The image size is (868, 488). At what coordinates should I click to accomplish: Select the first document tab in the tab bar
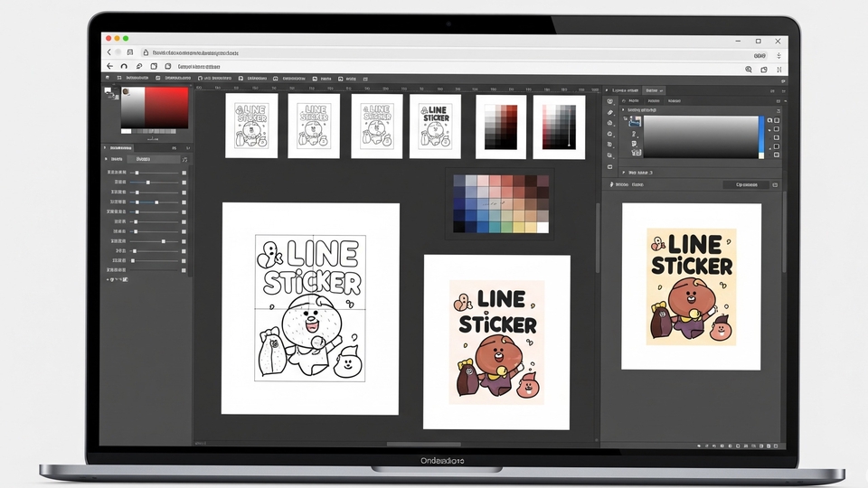coord(143,79)
